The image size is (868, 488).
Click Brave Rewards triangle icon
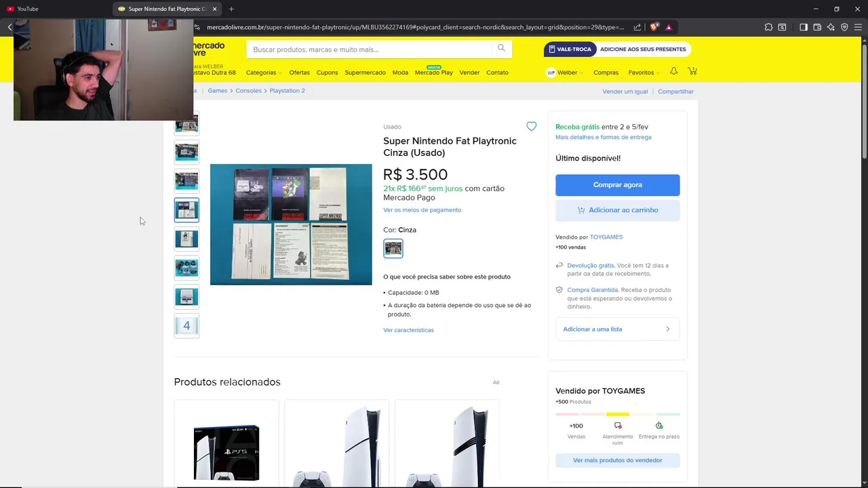pos(669,27)
